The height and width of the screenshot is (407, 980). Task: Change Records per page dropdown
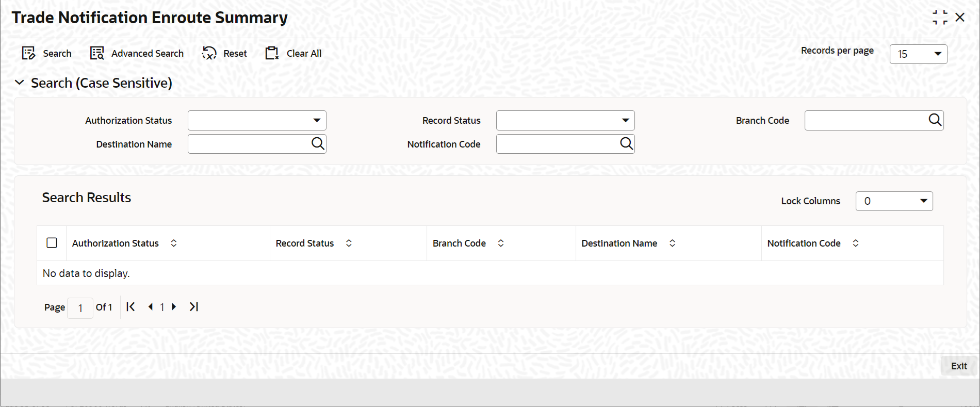[x=918, y=54]
